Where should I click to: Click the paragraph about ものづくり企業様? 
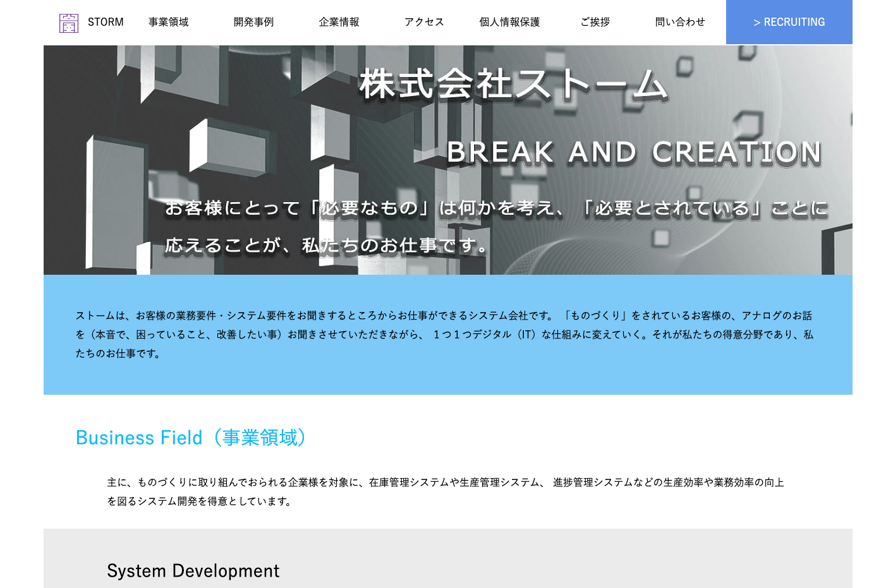click(446, 493)
